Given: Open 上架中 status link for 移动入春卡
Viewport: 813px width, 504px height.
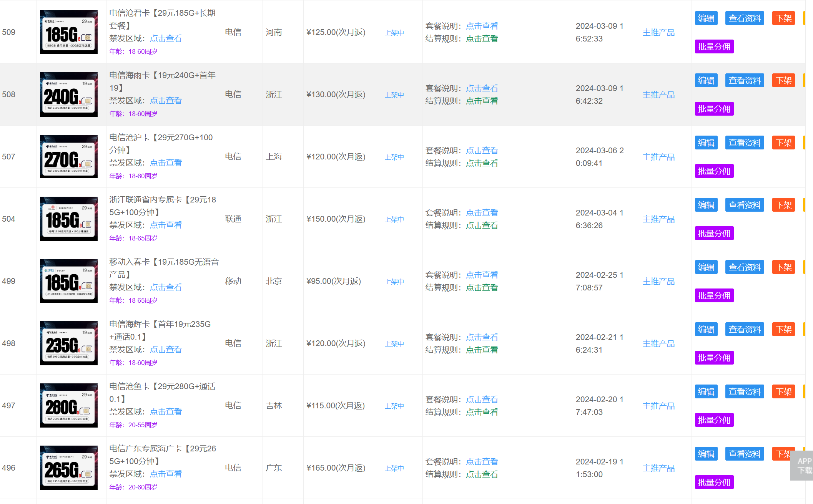Looking at the screenshot, I should coord(394,281).
